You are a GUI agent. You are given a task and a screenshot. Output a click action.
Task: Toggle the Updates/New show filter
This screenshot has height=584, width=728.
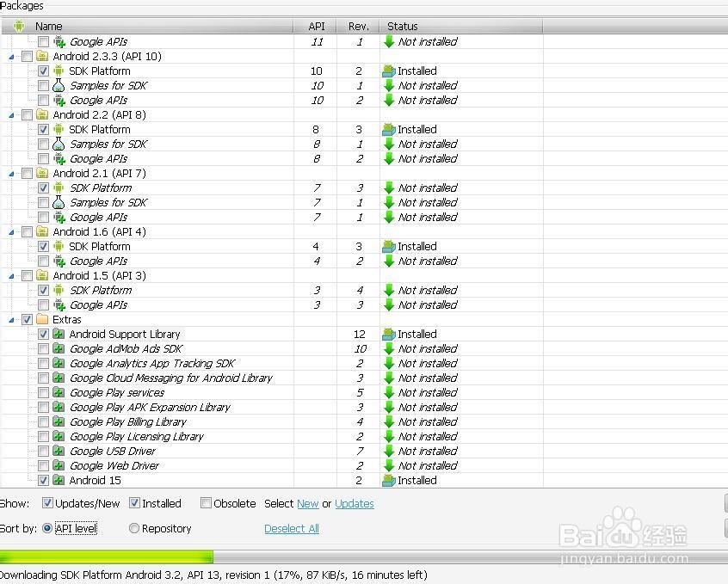pyautogui.click(x=47, y=503)
